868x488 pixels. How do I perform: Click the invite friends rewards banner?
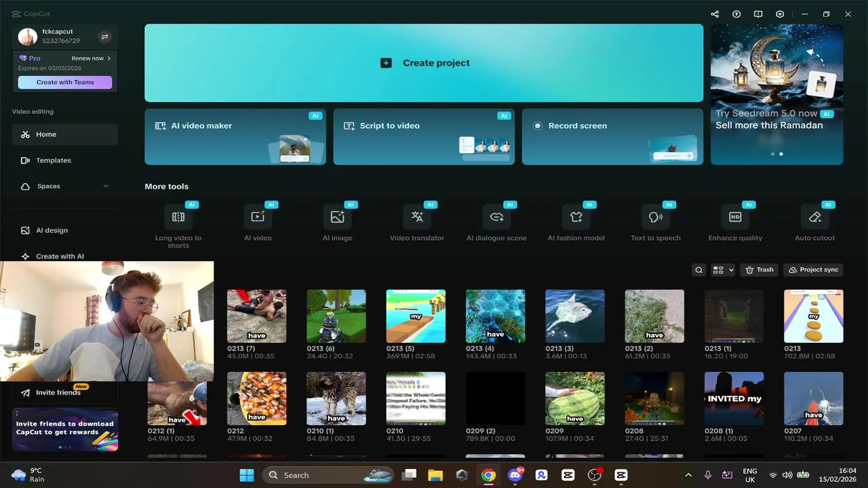(65, 430)
